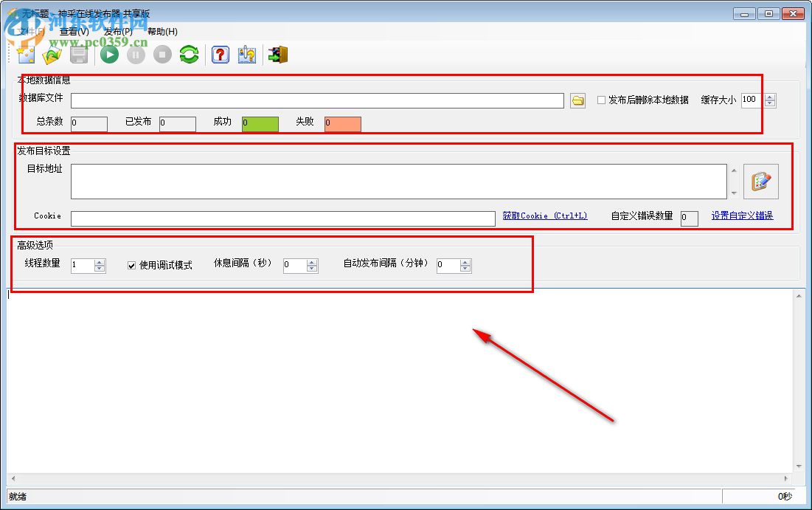Click the 获取Cookie (Ctrl+L) link
The height and width of the screenshot is (510, 812).
545,216
